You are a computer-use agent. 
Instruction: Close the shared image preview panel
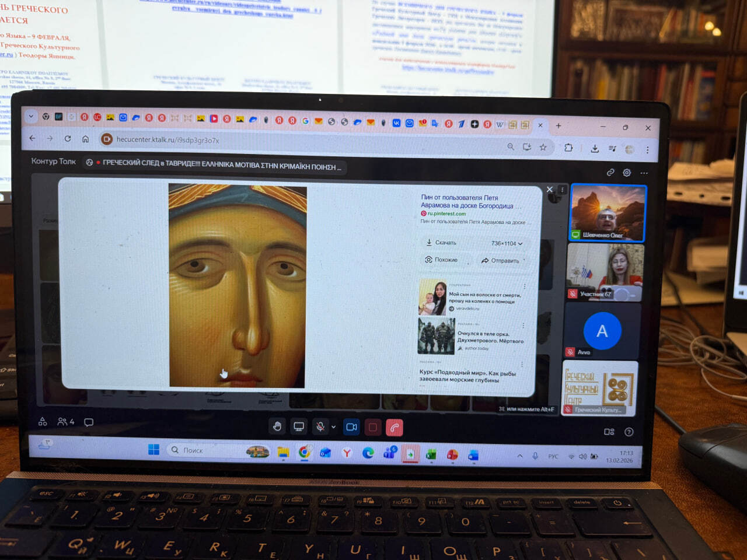[x=549, y=190]
